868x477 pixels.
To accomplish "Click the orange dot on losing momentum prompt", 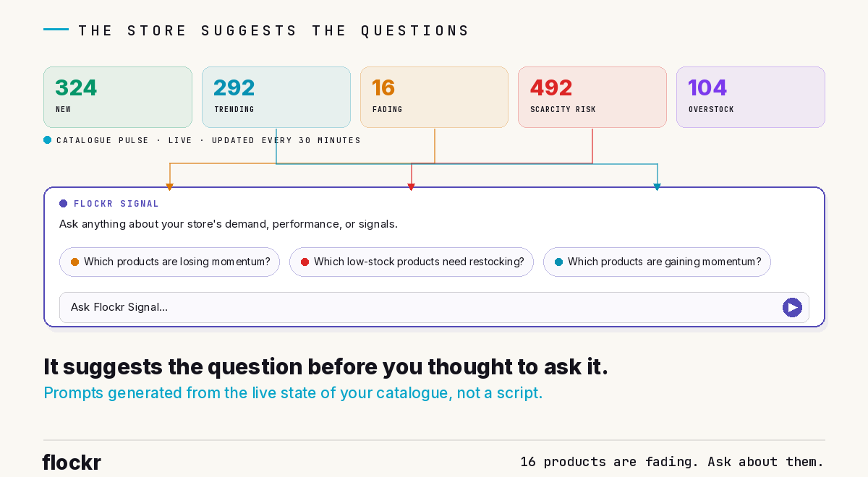I will 75,262.
